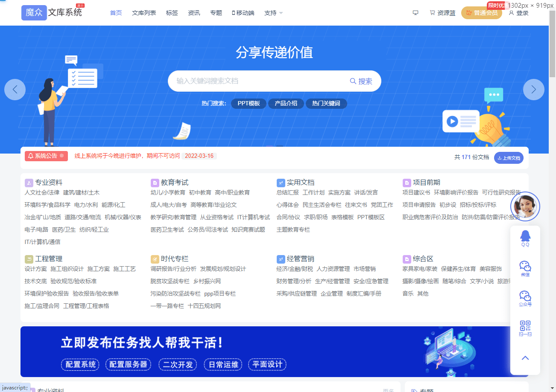Click the 上传文档 button
The image size is (556, 392).
[509, 158]
